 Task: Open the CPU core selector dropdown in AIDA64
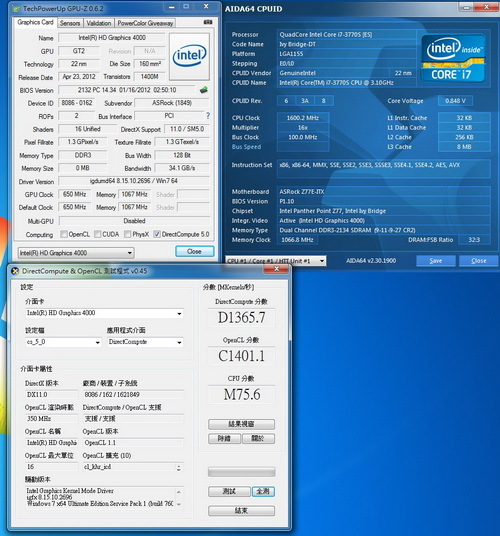click(x=275, y=261)
